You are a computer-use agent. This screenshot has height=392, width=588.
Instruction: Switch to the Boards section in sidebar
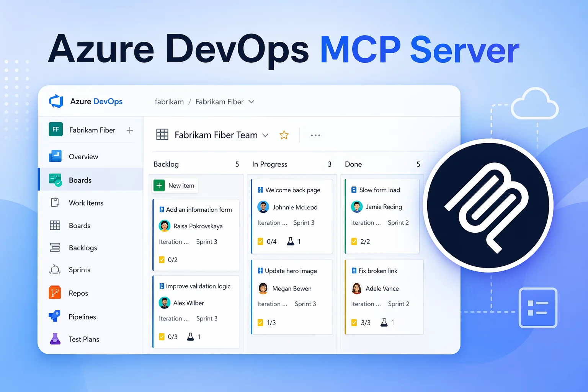point(80,180)
